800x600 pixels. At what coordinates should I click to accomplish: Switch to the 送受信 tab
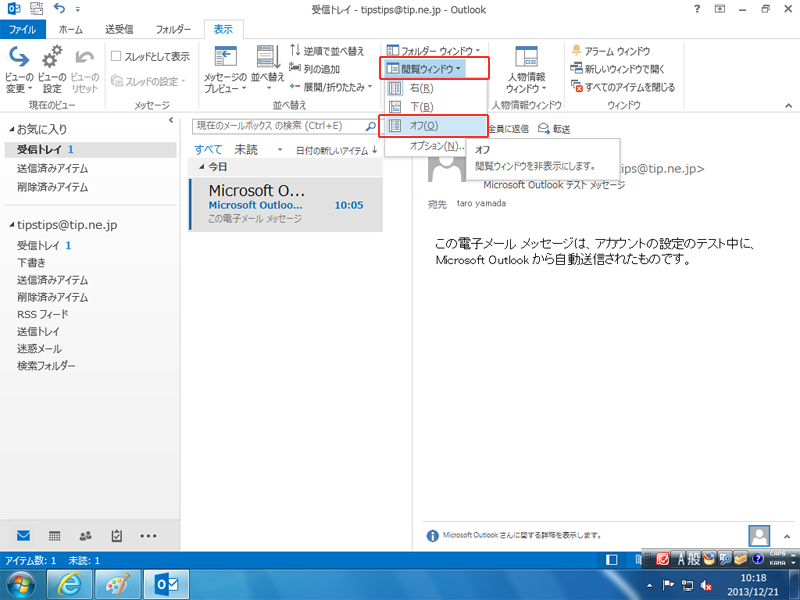[119, 29]
